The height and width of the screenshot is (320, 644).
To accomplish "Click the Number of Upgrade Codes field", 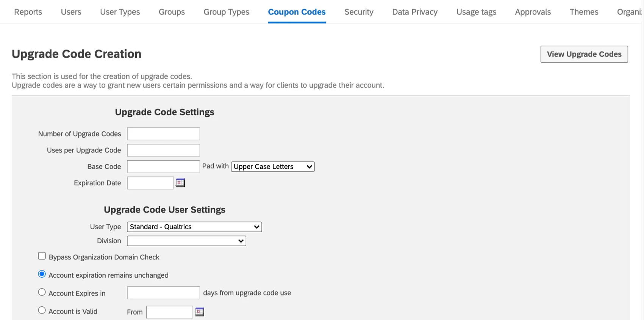I will 163,134.
